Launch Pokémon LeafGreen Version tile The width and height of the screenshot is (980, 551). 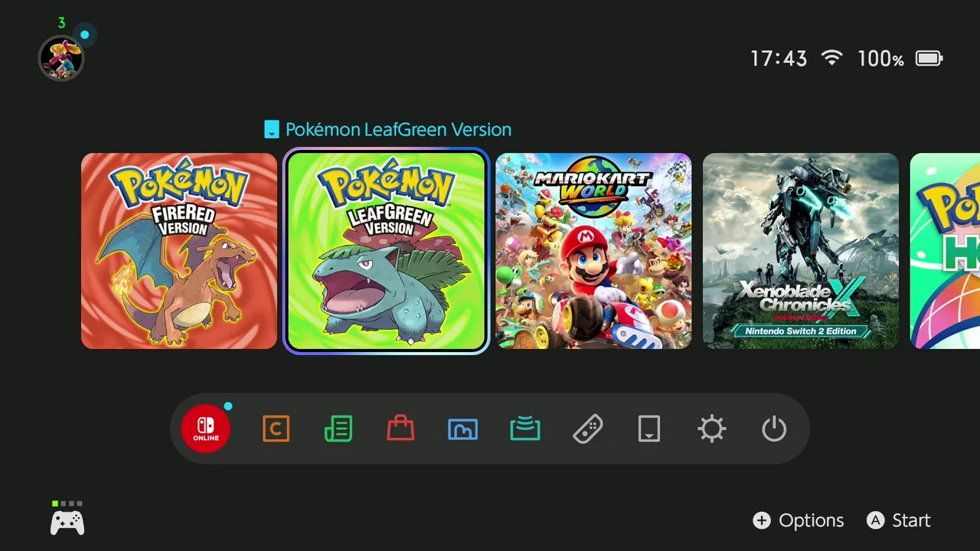pos(387,251)
